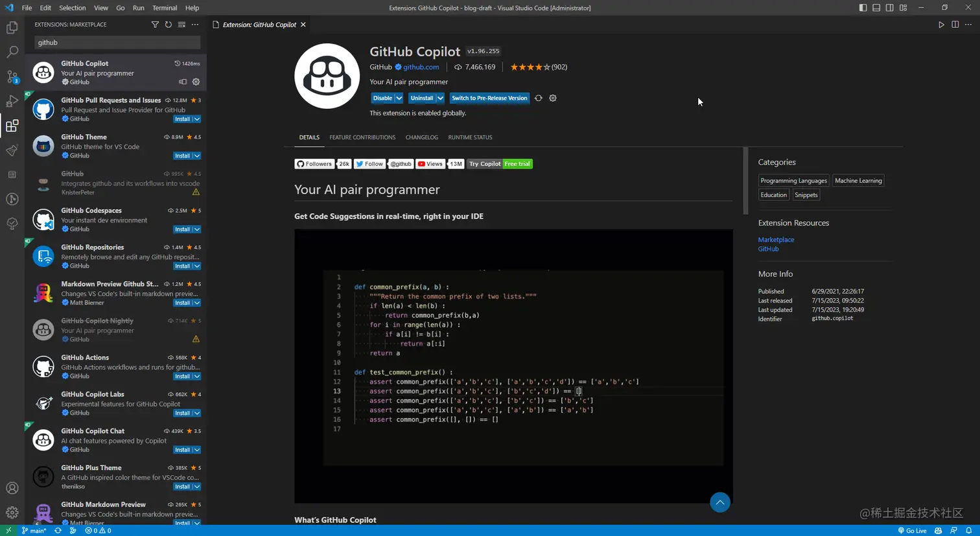Click Switch to Pre-Release Version button
This screenshot has height=536, width=980.
pos(489,99)
